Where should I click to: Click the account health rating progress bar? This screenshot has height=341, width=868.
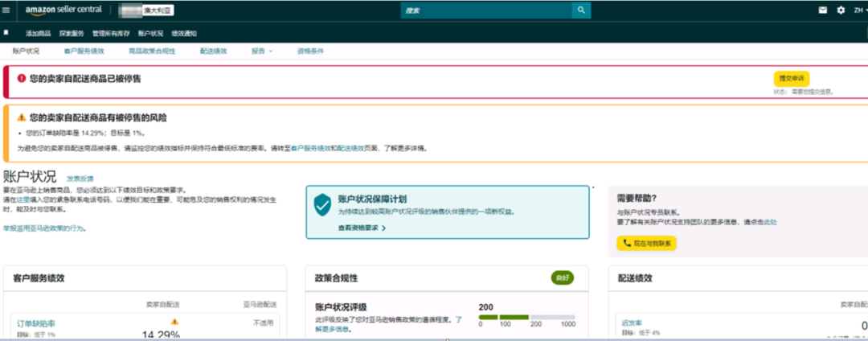[527, 317]
